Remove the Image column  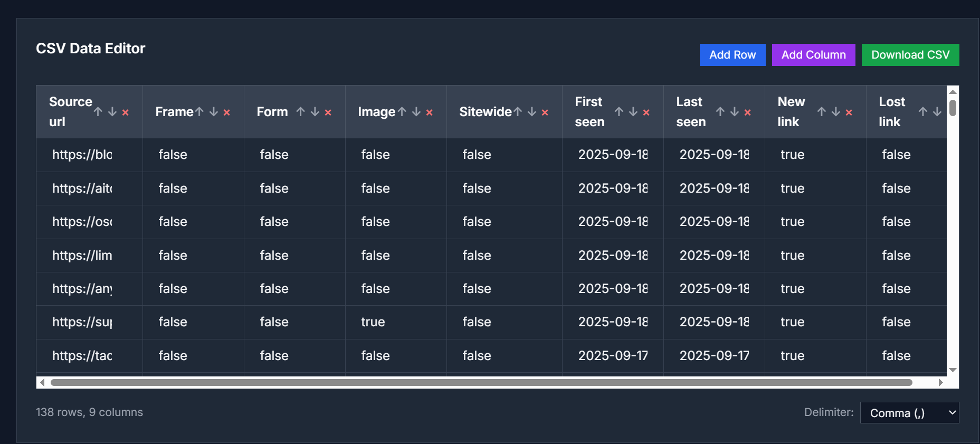430,112
